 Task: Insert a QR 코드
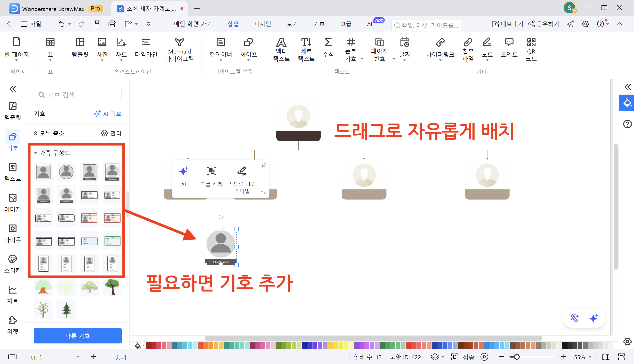tap(531, 49)
